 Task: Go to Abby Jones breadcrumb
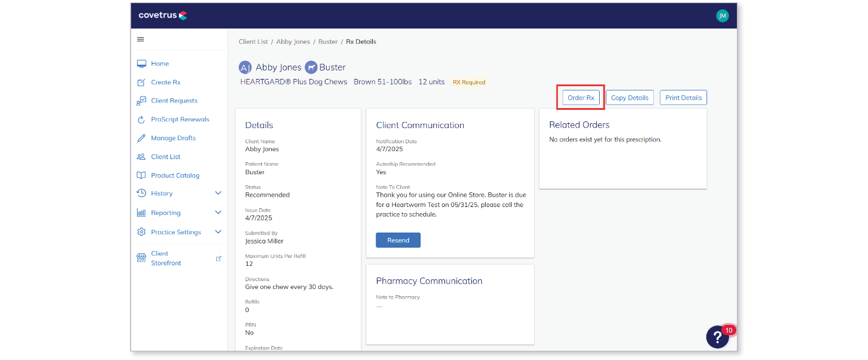click(x=293, y=42)
